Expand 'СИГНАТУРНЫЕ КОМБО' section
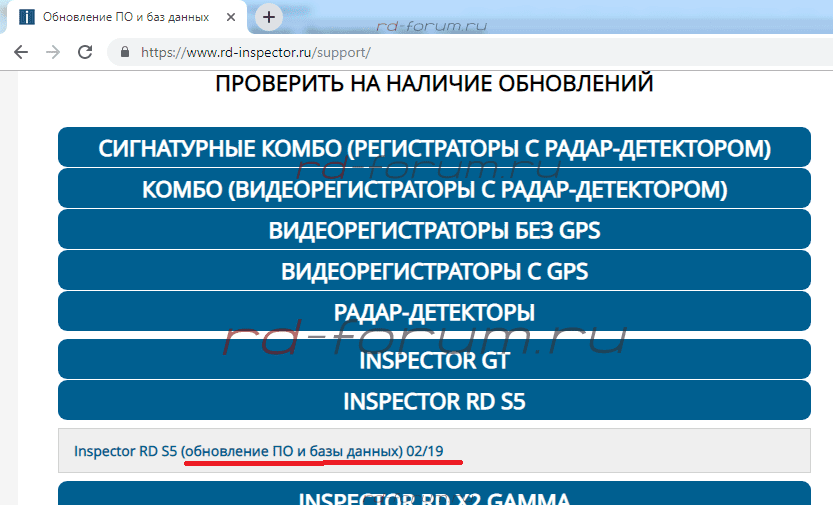The width and height of the screenshot is (833, 505). [434, 148]
